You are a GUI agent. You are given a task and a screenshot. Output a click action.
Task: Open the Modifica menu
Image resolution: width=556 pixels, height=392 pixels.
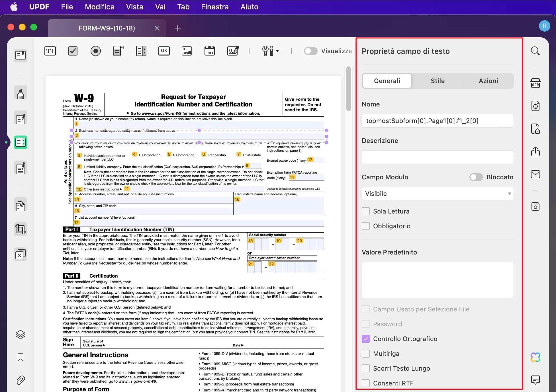[x=99, y=7]
